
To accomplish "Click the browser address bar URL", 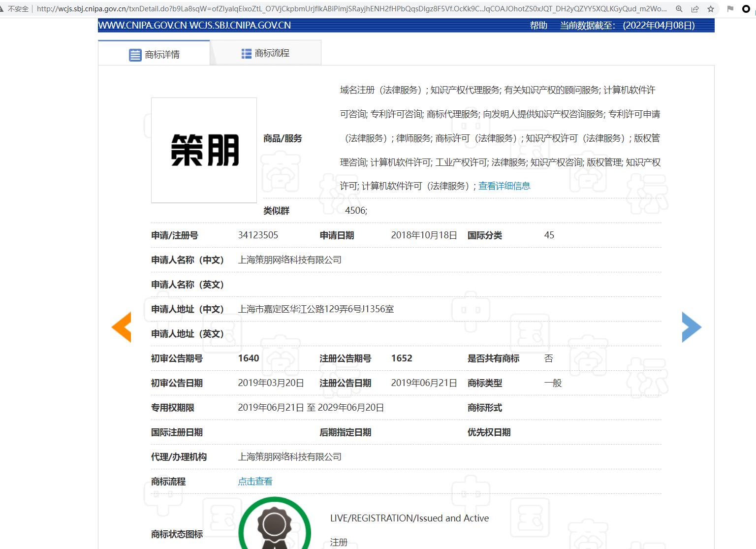I will pyautogui.click(x=345, y=8).
